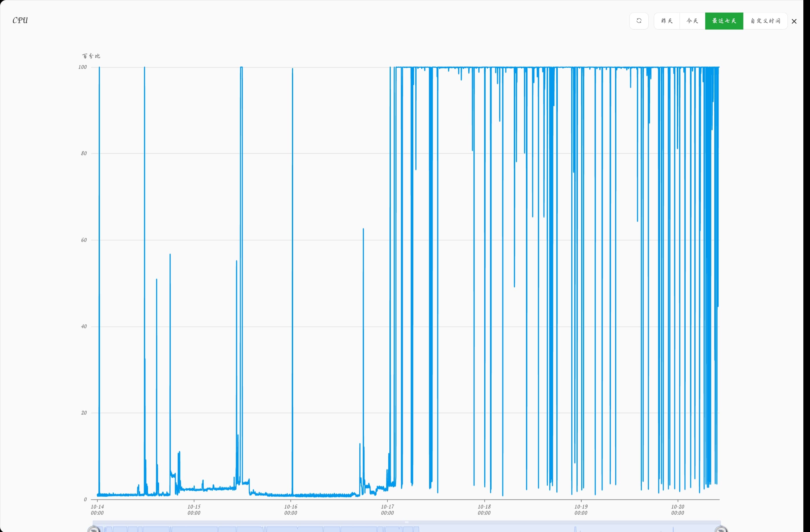This screenshot has height=532, width=810.
Task: Click the 100 value on the Y axis
Action: point(82,67)
